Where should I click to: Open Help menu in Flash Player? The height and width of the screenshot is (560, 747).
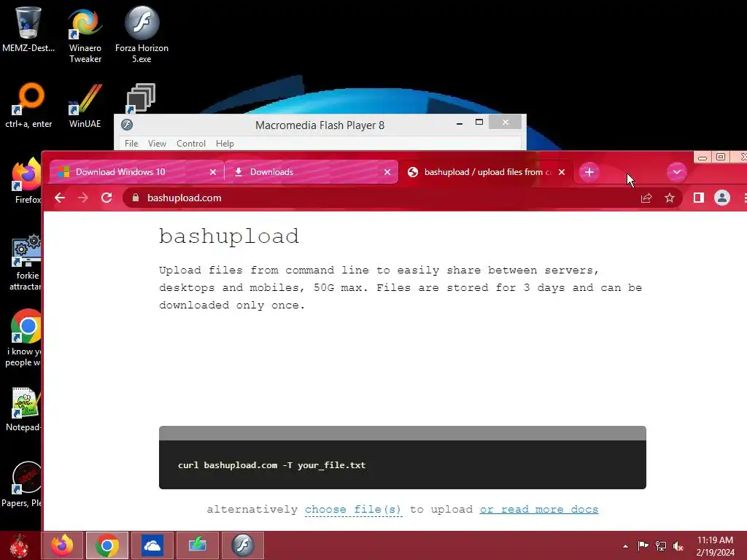pyautogui.click(x=225, y=144)
